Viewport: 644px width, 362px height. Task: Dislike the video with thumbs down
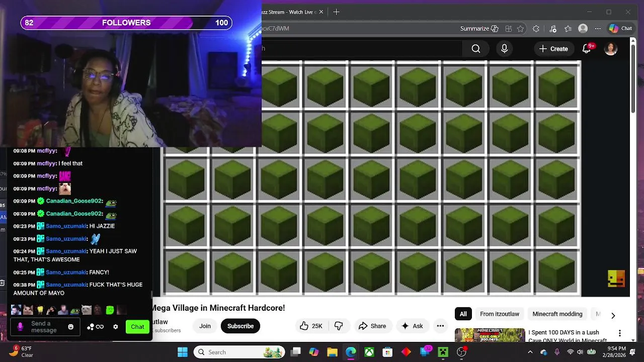click(x=339, y=326)
